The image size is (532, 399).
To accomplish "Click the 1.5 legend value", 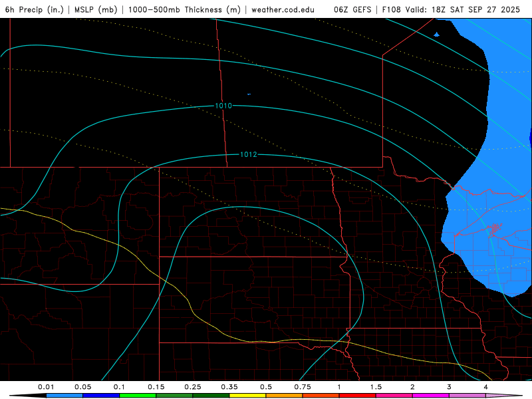I will [376, 387].
